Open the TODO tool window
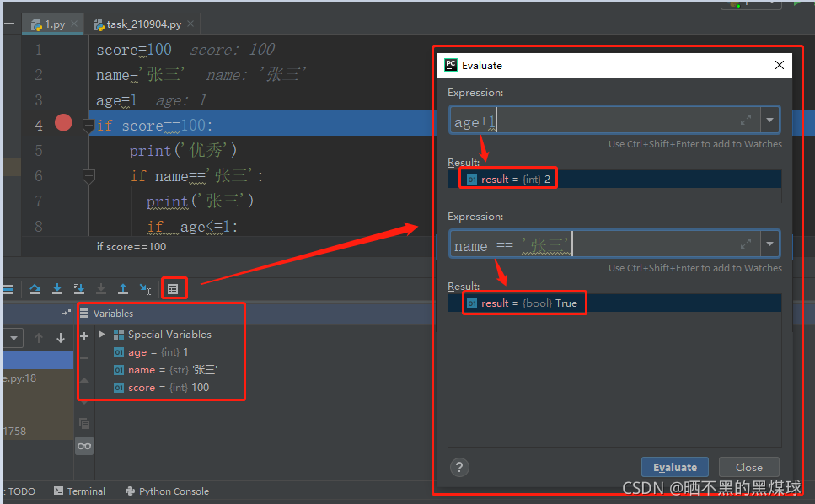The height and width of the screenshot is (504, 815). click(x=21, y=491)
